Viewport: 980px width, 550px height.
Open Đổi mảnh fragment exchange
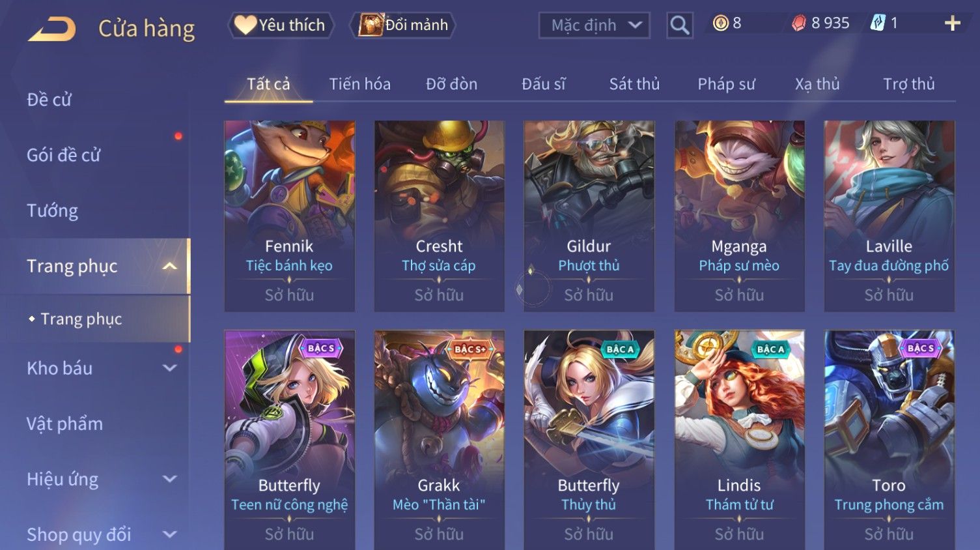(x=403, y=25)
